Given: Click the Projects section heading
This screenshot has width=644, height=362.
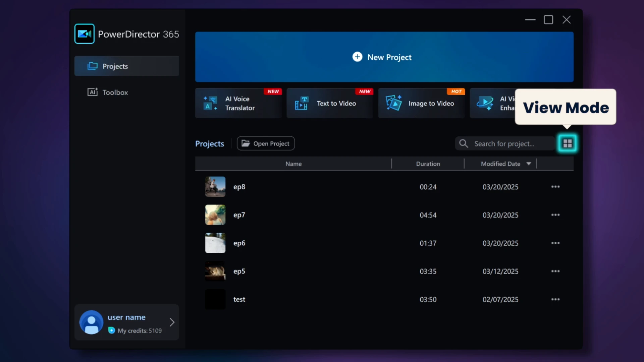Looking at the screenshot, I should coord(210,144).
